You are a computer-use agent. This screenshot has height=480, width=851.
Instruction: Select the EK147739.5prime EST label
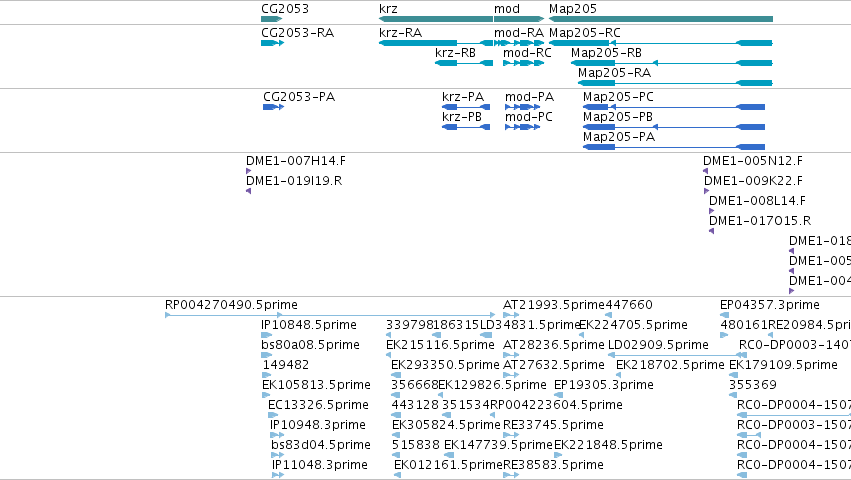tap(498, 446)
